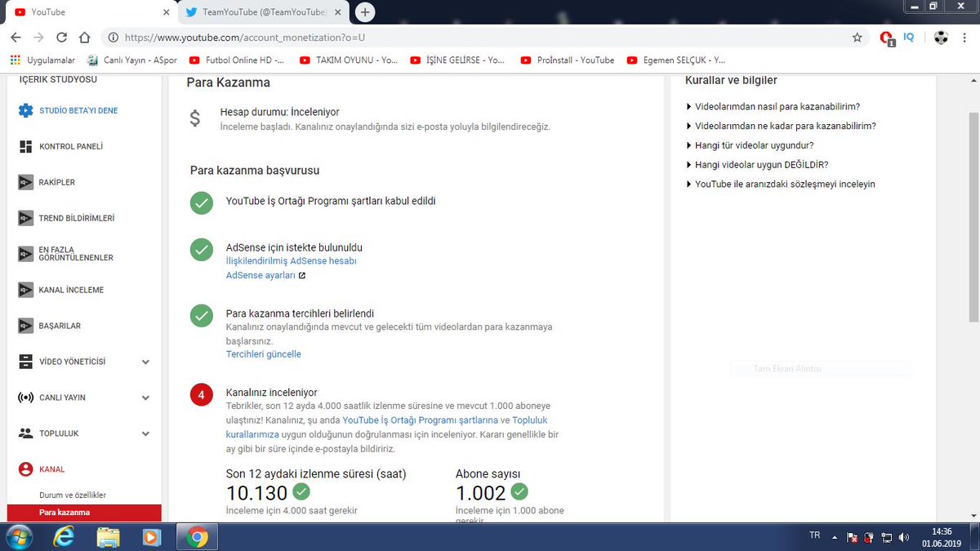Close the YouTube browser tab
This screenshot has height=551, width=980.
tap(166, 12)
